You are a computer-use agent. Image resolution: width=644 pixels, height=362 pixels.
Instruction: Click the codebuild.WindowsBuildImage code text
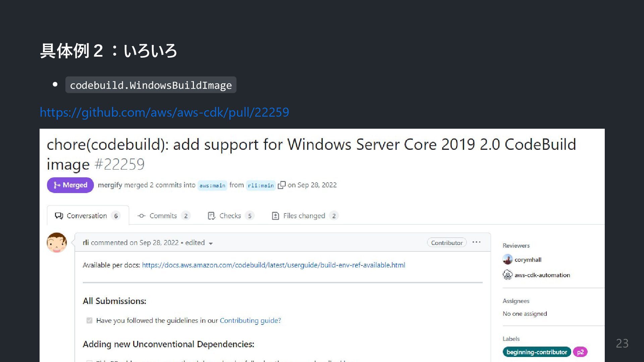[151, 85]
